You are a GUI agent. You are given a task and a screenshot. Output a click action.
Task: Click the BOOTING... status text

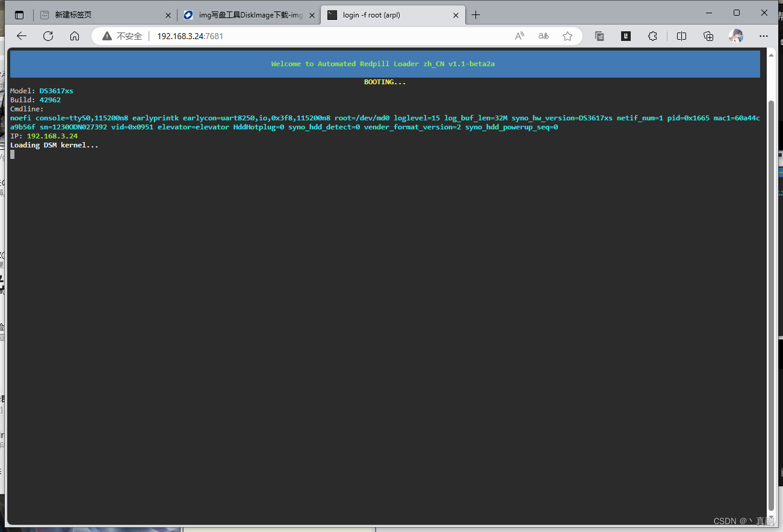pos(385,82)
